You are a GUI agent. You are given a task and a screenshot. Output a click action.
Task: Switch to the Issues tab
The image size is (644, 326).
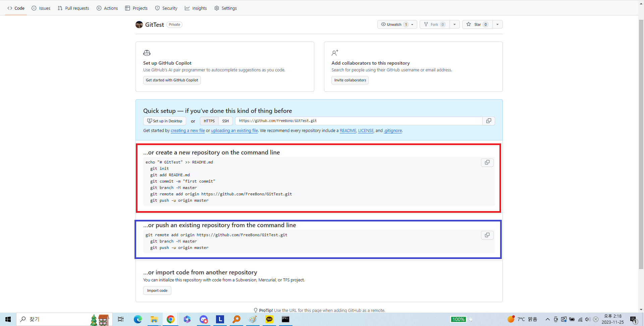pos(41,8)
